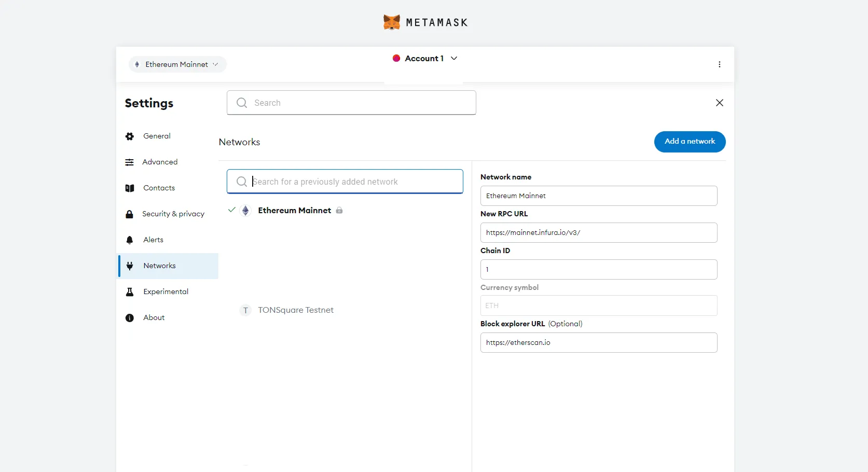
Task: Click the Block explorer URL input field
Action: (x=599, y=342)
